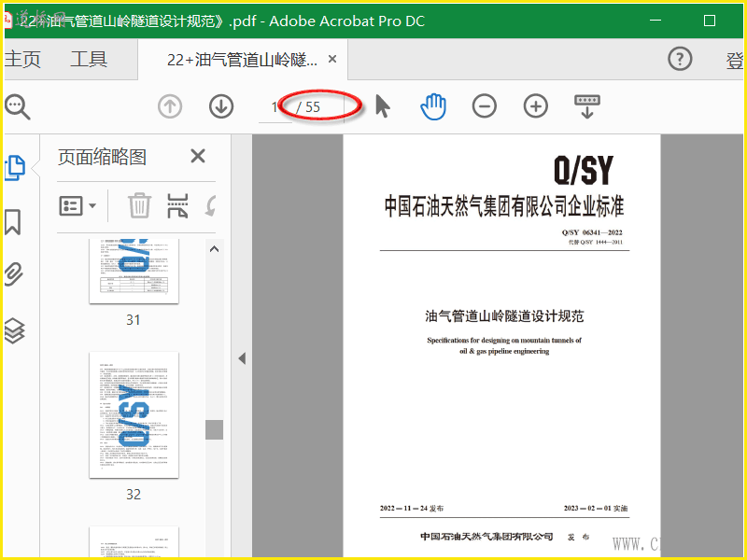Open the layers panel icon
Image resolution: width=747 pixels, height=560 pixels.
[x=14, y=330]
